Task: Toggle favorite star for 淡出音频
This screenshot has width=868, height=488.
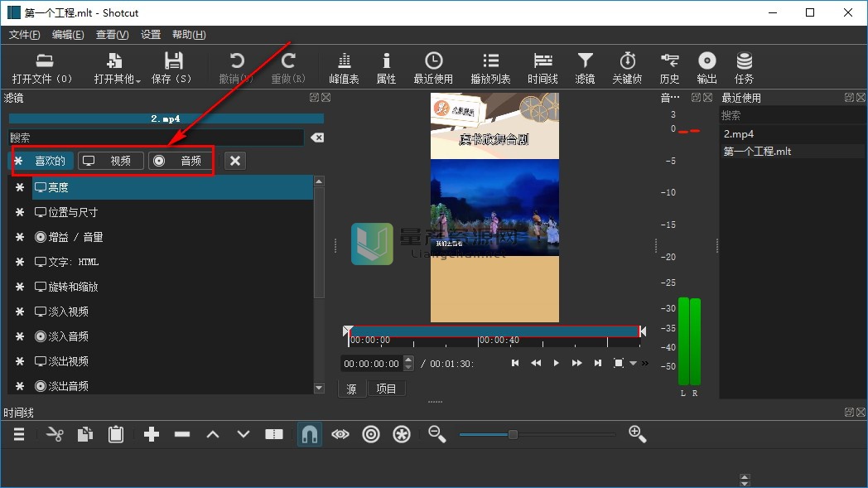Action: 20,386
